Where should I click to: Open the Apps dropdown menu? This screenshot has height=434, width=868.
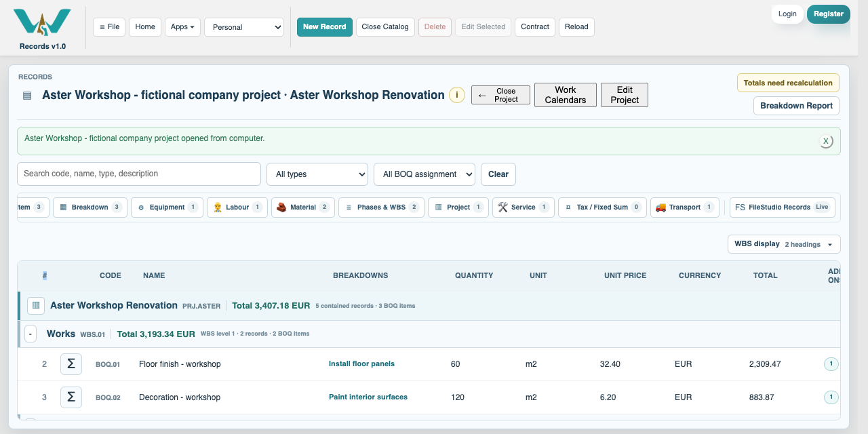182,27
